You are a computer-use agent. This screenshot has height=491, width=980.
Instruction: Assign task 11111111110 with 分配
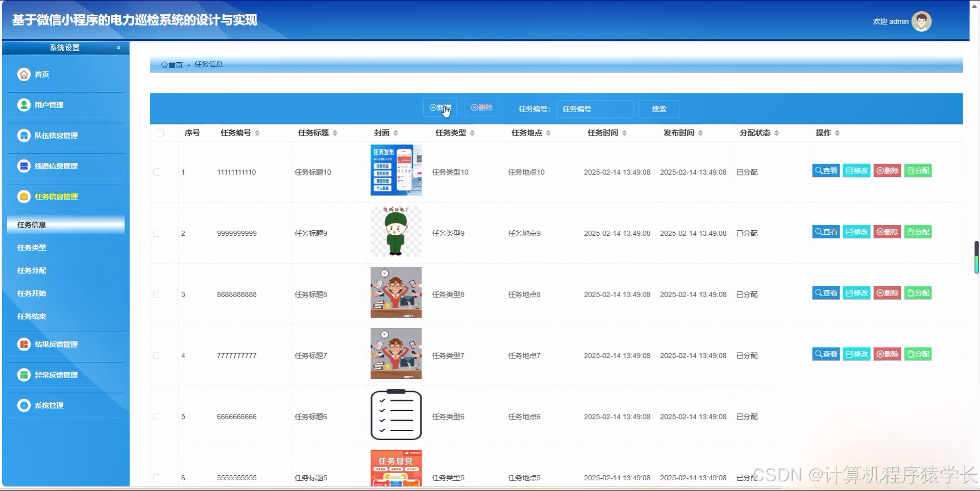coord(918,170)
